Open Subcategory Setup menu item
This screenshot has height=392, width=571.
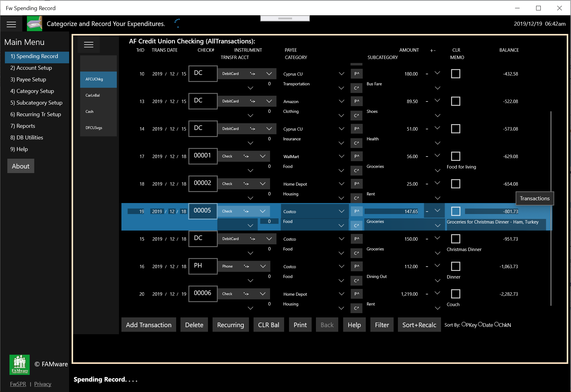coord(36,103)
